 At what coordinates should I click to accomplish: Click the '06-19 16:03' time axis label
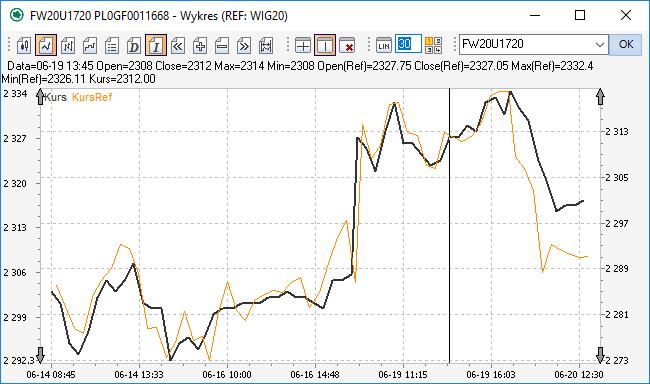(491, 374)
